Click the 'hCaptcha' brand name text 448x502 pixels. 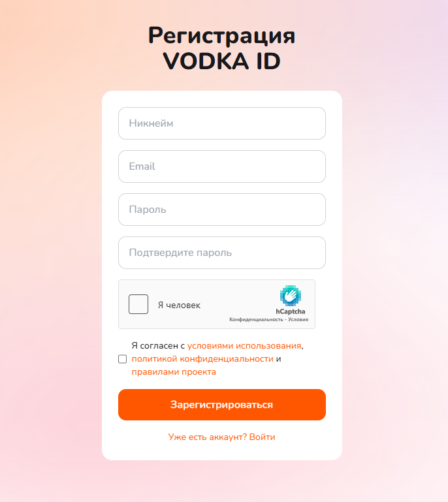tap(290, 311)
